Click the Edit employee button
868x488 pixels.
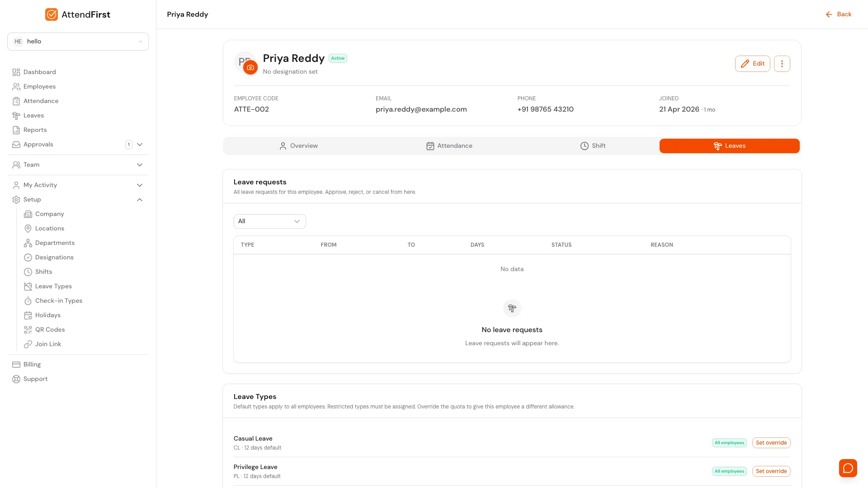(x=752, y=64)
